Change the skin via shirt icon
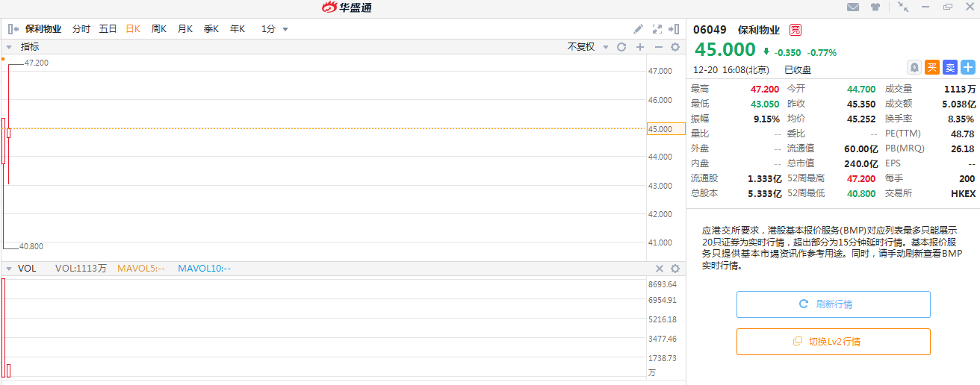This screenshot has width=980, height=385. pos(875,7)
